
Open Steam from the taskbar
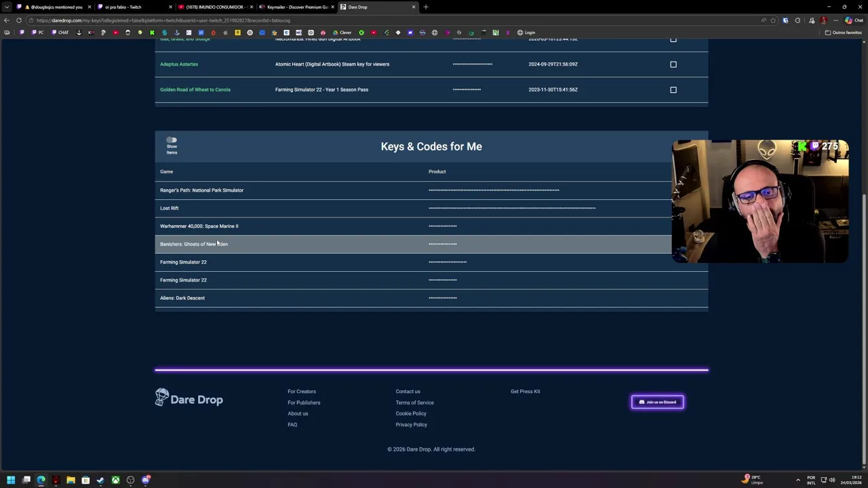tap(100, 480)
